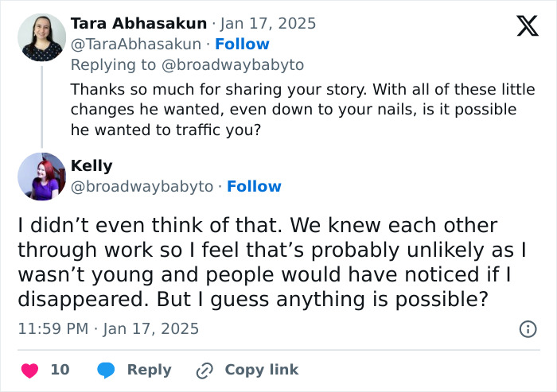Follow @TaraAbhasakun
Viewport: 557px width, 392px height.
[242, 45]
